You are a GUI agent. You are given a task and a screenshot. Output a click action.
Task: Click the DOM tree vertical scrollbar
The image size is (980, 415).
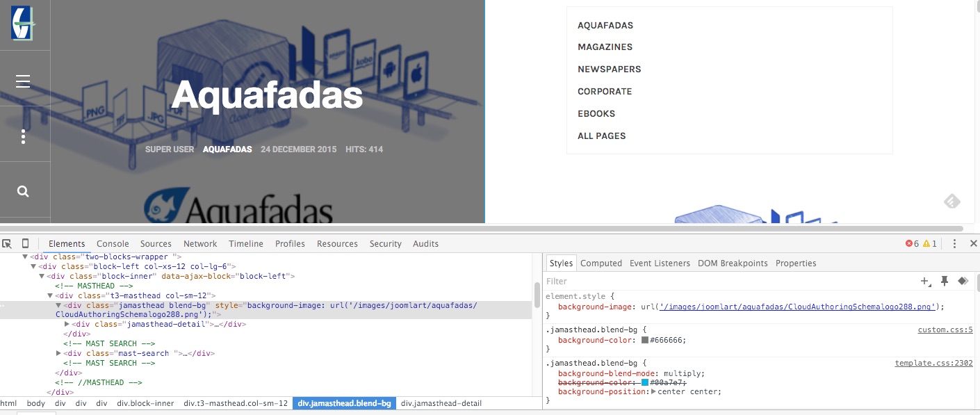tap(537, 294)
